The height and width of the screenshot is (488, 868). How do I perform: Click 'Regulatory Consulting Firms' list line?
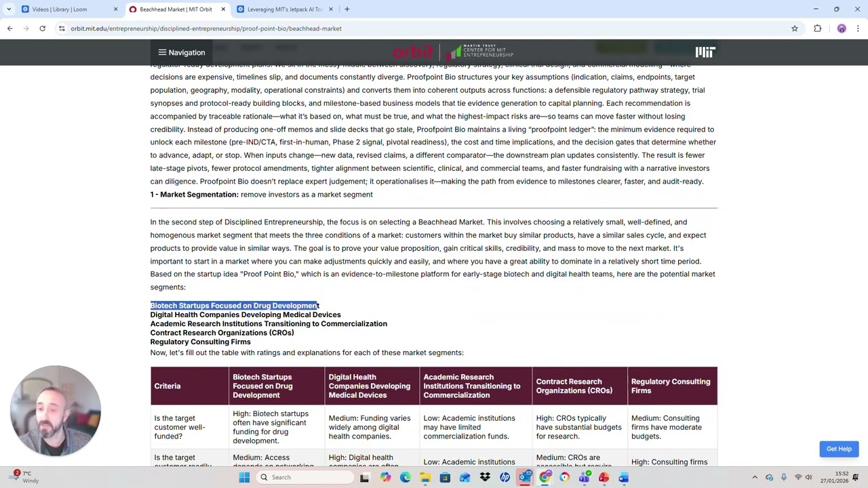click(x=201, y=342)
